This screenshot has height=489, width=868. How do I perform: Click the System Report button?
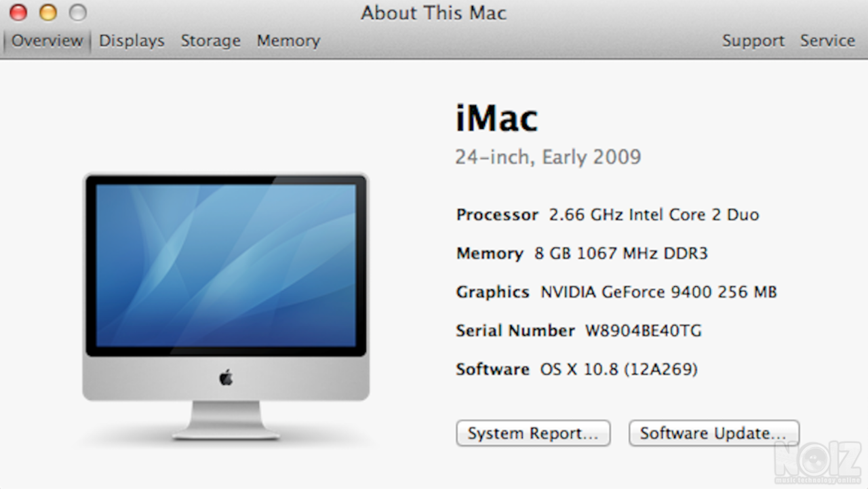(533, 433)
